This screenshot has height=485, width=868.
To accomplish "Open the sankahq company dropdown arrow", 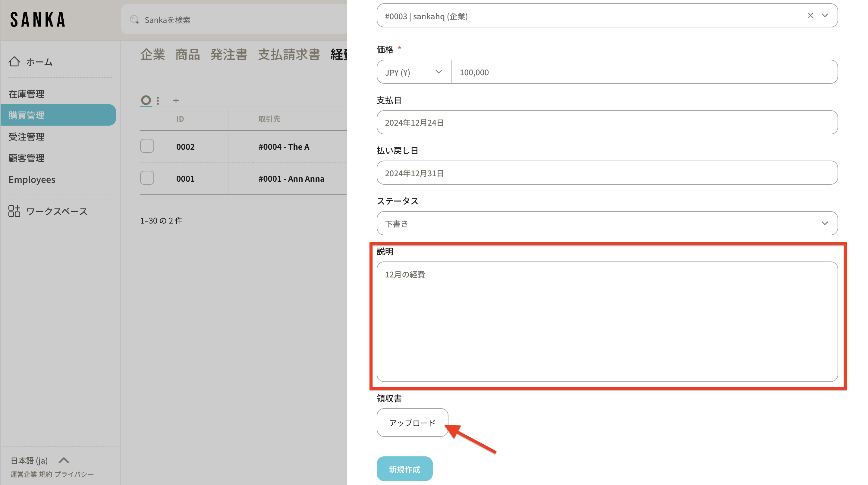I will 825,15.
